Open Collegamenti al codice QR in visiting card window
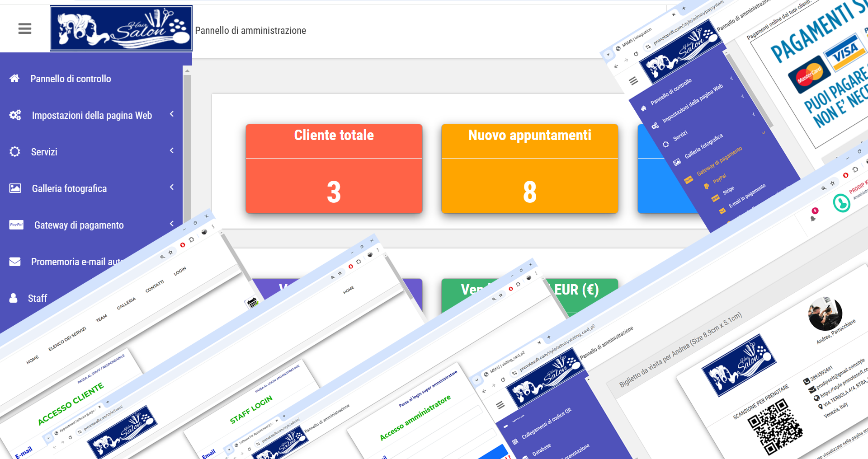Image resolution: width=868 pixels, height=459 pixels. [x=547, y=424]
